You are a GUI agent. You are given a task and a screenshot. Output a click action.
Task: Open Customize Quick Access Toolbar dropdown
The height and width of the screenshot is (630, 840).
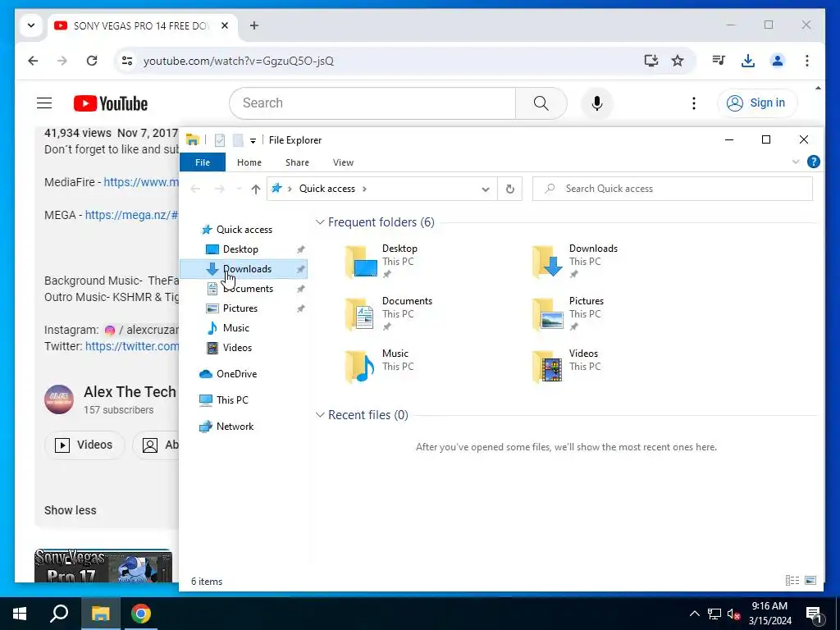click(253, 141)
